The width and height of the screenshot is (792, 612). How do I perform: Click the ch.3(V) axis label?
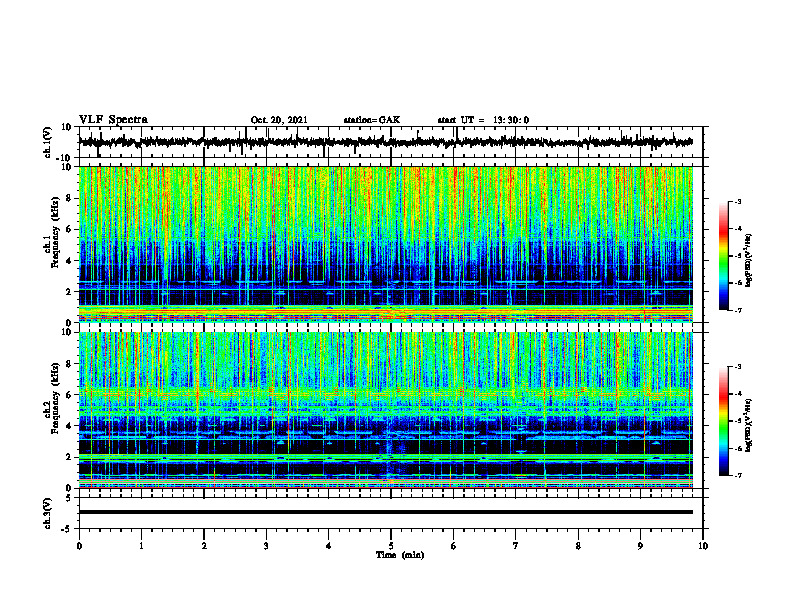point(48,513)
